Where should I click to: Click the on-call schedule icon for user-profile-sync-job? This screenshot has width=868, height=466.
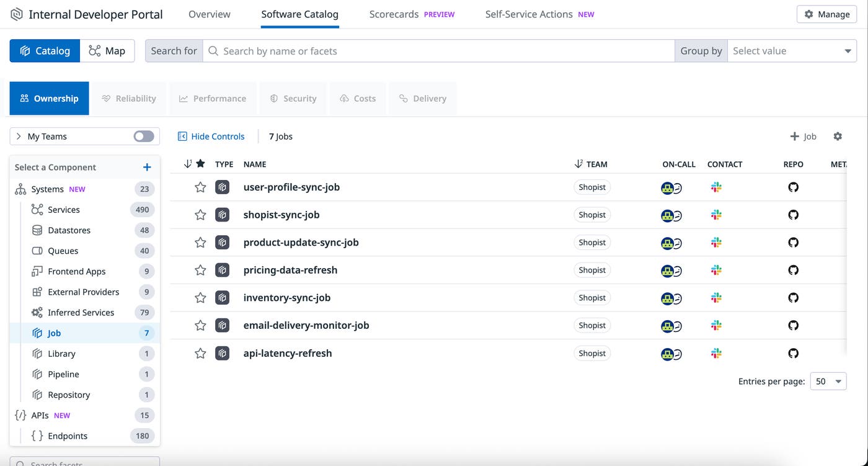pyautogui.click(x=671, y=187)
